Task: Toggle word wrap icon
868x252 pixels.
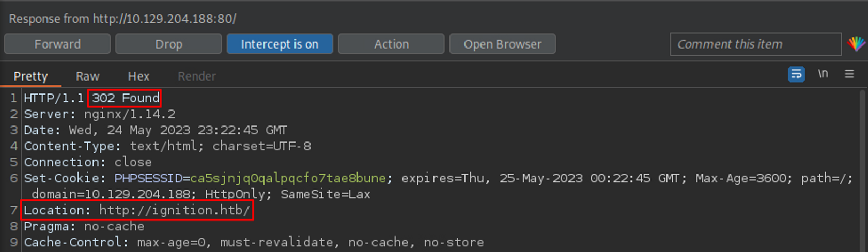Action: [796, 74]
